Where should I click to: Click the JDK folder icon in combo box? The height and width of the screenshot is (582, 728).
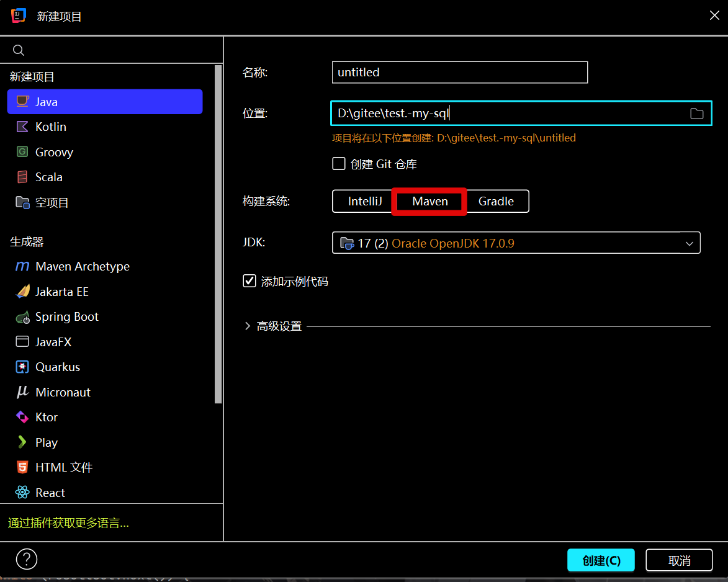(347, 243)
